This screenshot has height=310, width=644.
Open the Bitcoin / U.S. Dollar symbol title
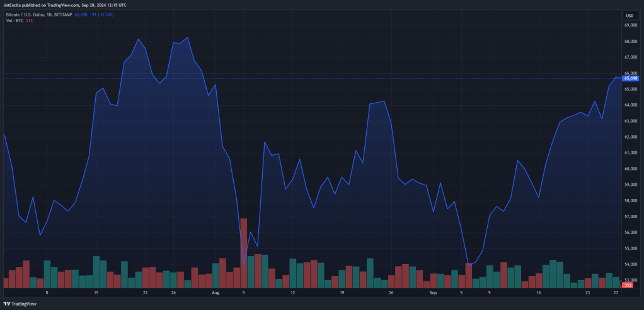[25, 14]
